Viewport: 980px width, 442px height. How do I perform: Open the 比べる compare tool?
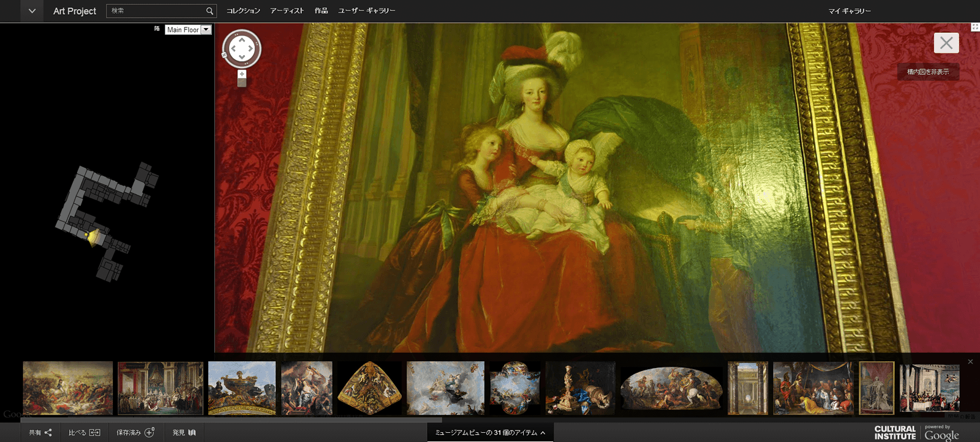(x=84, y=432)
